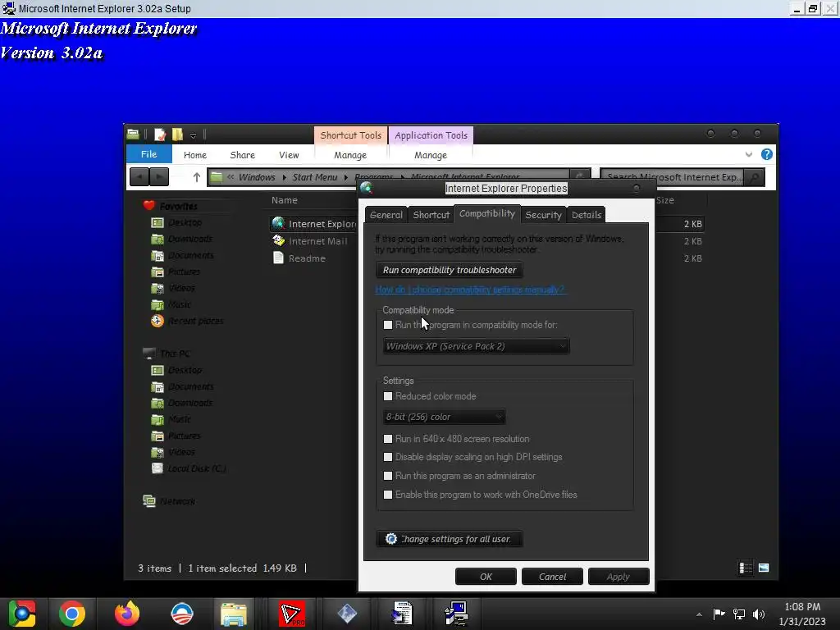Open the Security tab
The width and height of the screenshot is (840, 630).
543,215
